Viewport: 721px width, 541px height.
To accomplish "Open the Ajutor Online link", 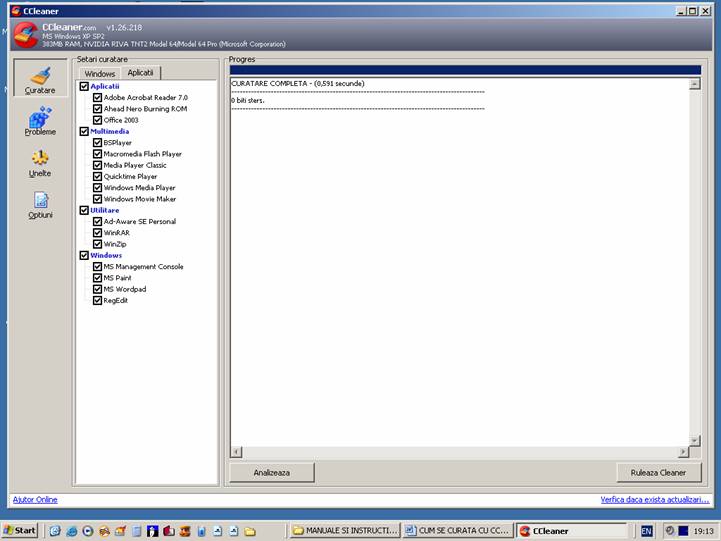I will pyautogui.click(x=35, y=499).
